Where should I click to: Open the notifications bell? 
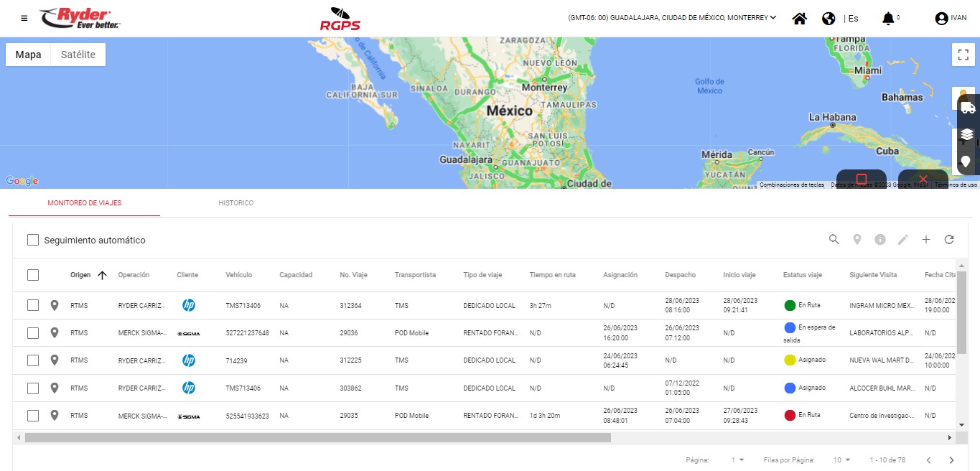[x=888, y=19]
